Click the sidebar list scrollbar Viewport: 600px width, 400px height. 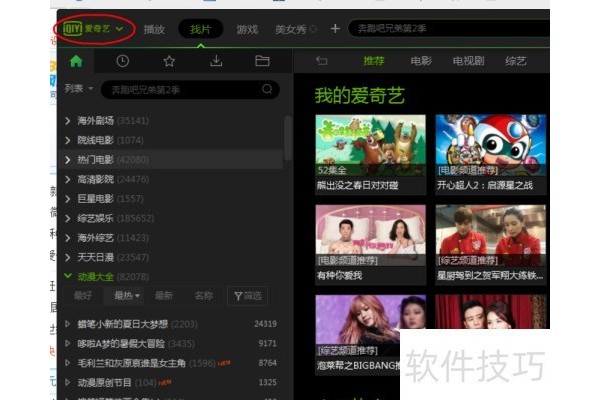pos(288,139)
